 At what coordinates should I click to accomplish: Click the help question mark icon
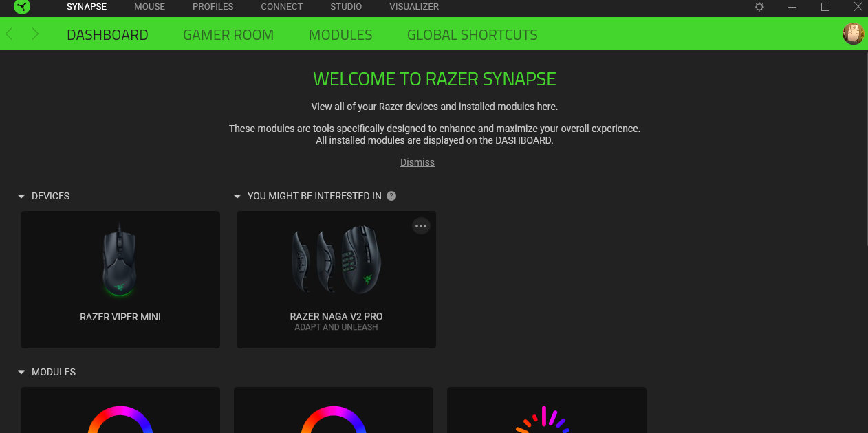click(391, 196)
